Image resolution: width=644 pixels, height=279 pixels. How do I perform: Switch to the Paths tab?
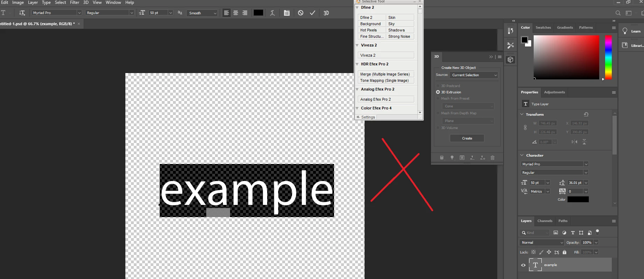click(x=563, y=221)
